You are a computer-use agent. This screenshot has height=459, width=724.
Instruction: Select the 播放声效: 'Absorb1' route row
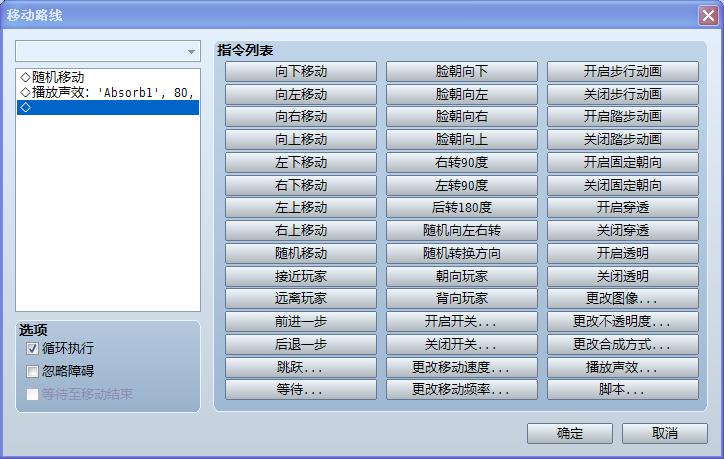click(108, 92)
